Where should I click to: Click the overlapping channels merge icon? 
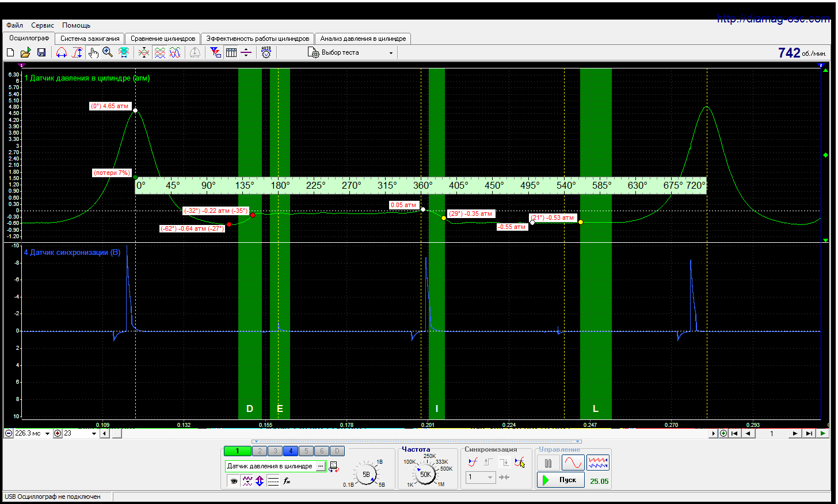point(144,52)
